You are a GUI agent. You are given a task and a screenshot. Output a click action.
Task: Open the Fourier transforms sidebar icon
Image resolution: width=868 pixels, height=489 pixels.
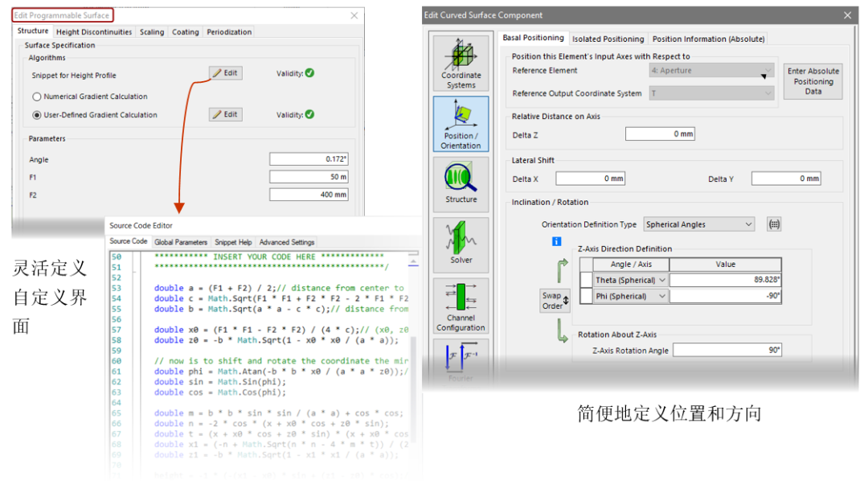[461, 361]
